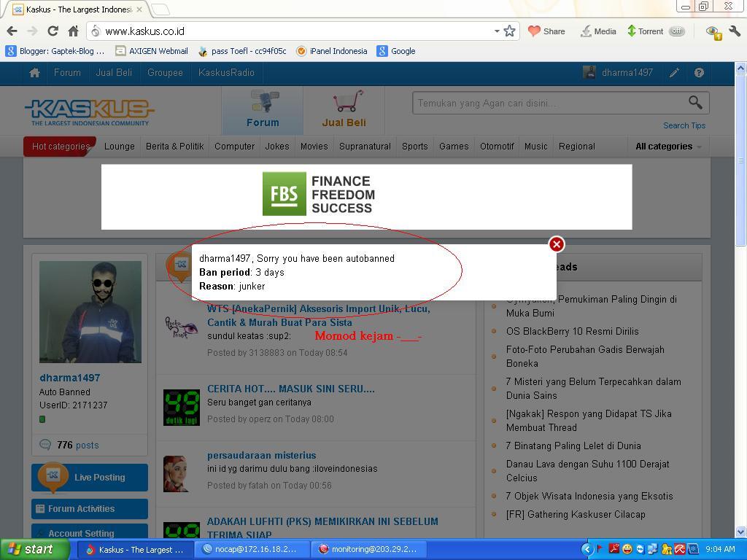Open OS BlackBerry 10 Resmi Dirilis thread
Image resolution: width=747 pixels, height=560 pixels.
(572, 332)
